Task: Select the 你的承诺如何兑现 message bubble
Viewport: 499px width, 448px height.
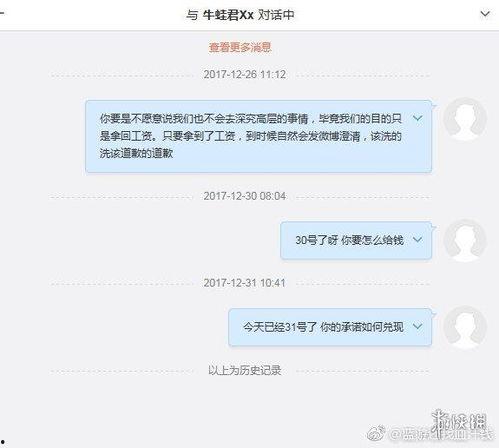Action: tap(330, 327)
